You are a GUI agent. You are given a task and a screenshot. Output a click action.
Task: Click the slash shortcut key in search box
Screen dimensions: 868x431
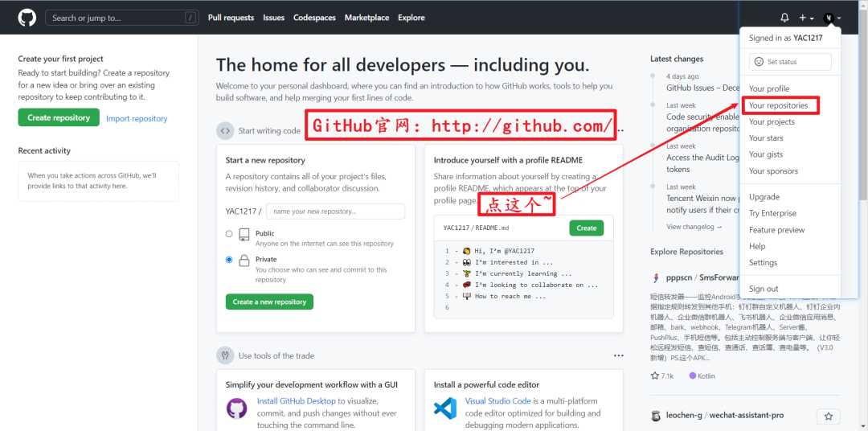coord(190,18)
